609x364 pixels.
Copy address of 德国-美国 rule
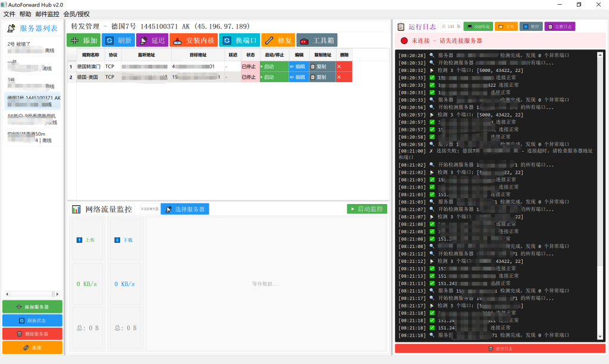[x=322, y=77]
